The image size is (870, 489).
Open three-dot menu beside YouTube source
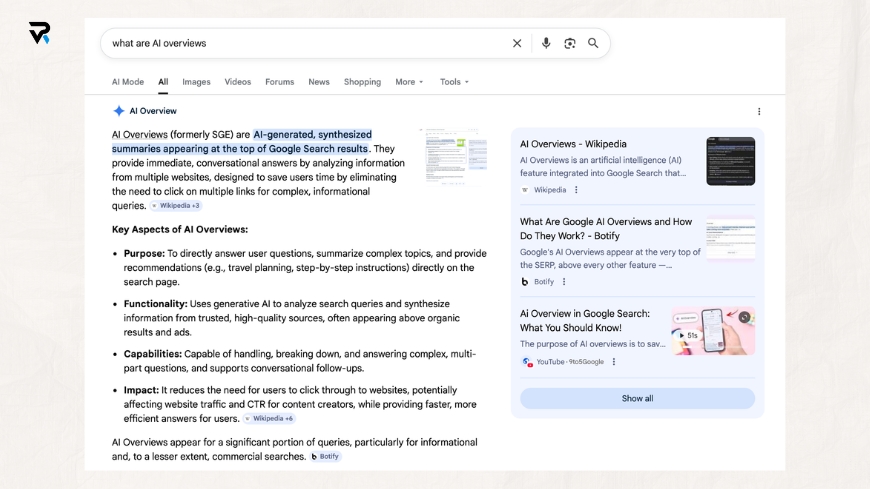[614, 362]
